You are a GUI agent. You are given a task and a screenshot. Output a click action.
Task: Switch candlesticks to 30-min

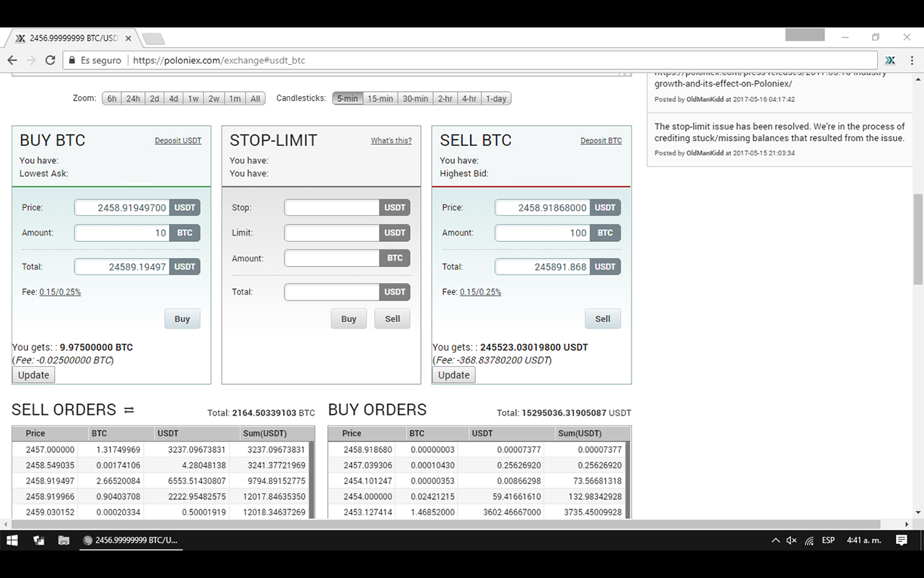(416, 98)
